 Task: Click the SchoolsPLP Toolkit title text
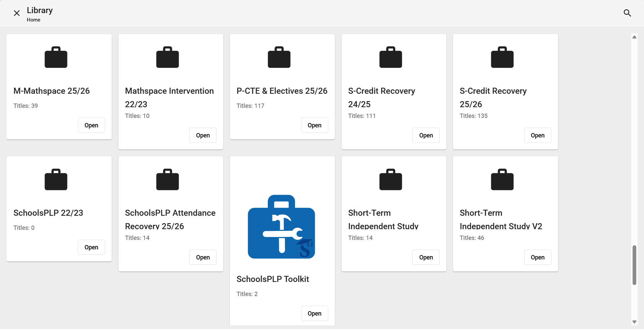[x=273, y=279]
